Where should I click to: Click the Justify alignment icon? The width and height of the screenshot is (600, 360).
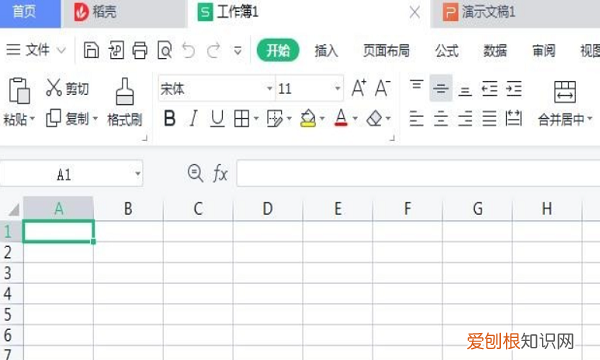(x=489, y=119)
